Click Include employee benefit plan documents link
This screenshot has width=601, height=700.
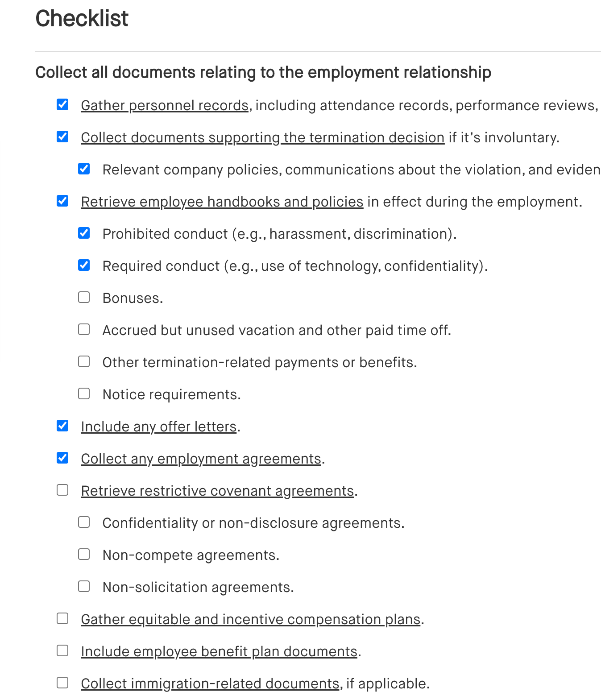click(219, 652)
